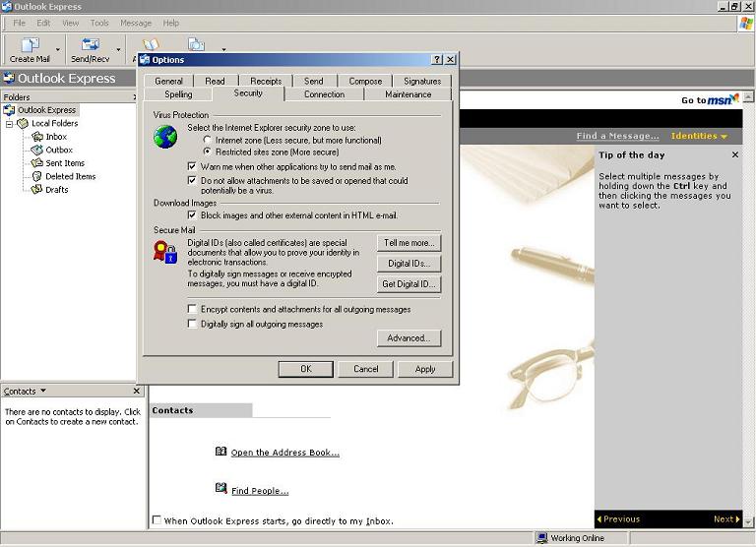Open the View menu
Viewport: 756px width, 547px height.
click(x=71, y=23)
